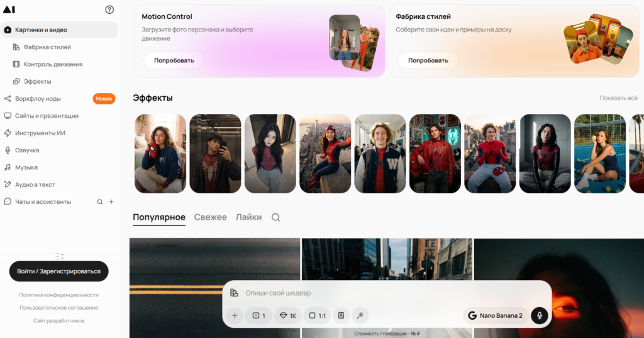Click the sidebar collapse icon above login
Screen dimensions: 644x338
pos(60,256)
